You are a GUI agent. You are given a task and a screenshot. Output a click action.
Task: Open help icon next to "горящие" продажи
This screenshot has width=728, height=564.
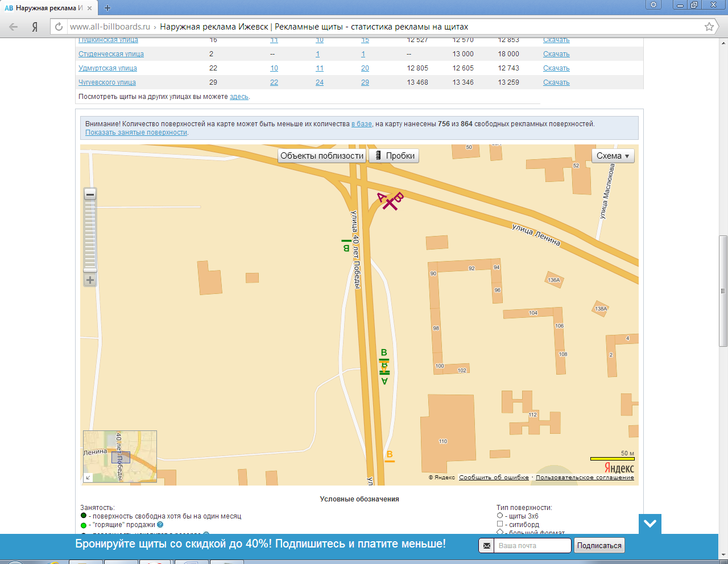[x=160, y=525]
